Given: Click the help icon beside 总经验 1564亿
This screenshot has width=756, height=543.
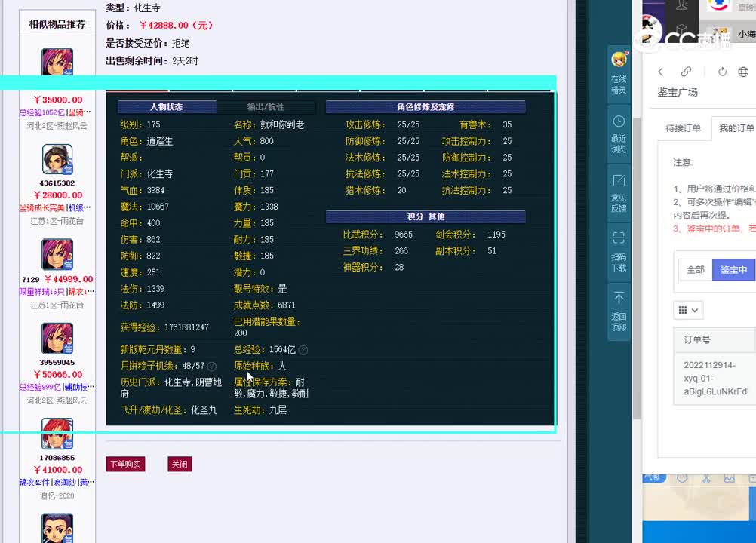Looking at the screenshot, I should pyautogui.click(x=303, y=350).
